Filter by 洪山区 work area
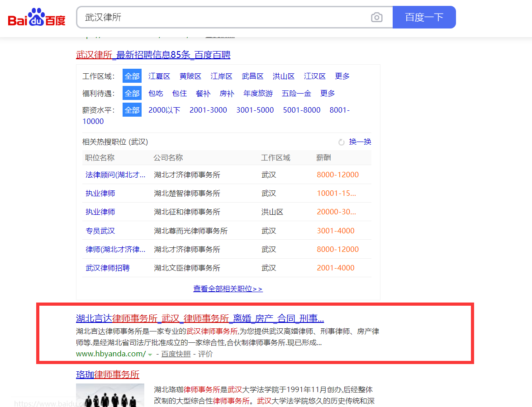This screenshot has width=532, height=407. (x=284, y=76)
